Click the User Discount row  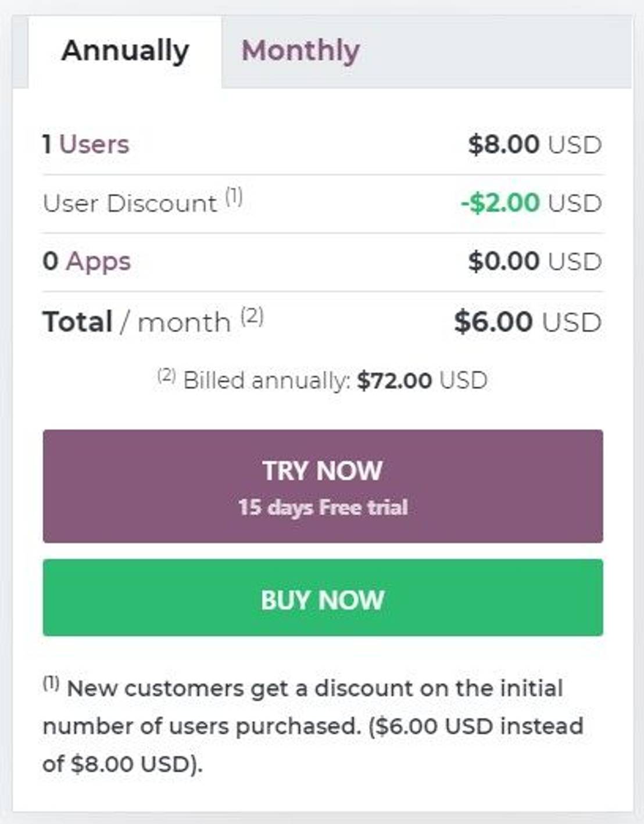pyautogui.click(x=128, y=202)
